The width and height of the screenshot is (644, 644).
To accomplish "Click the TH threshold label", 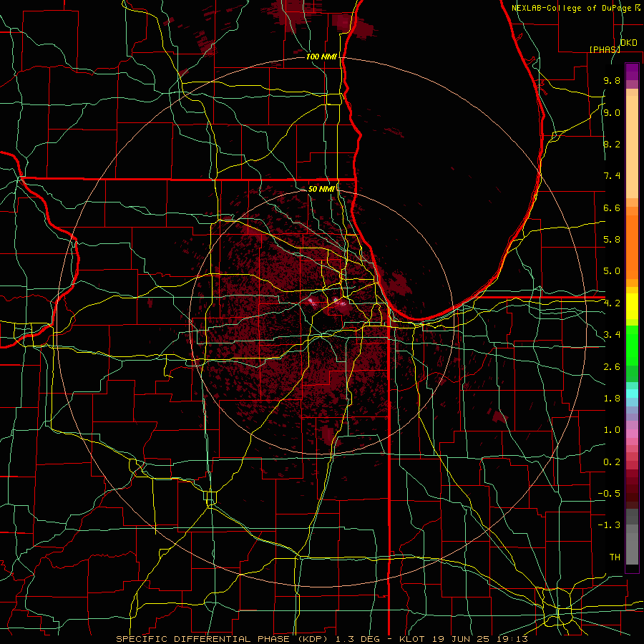I will click(615, 557).
